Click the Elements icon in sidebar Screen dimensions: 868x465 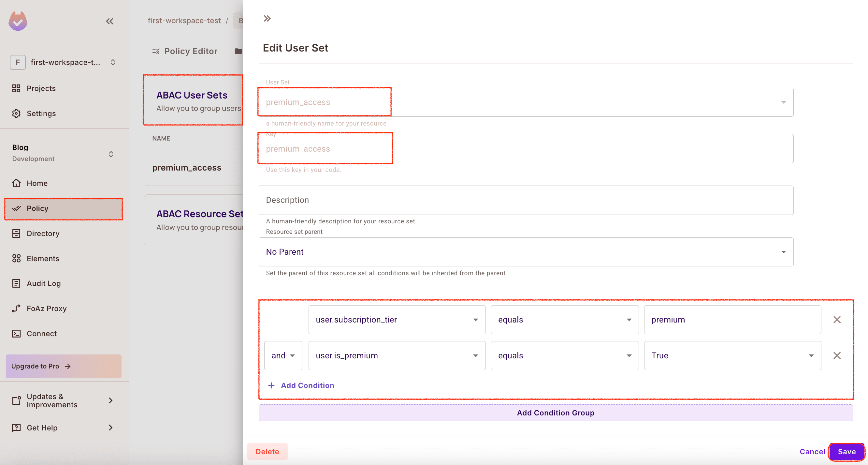[x=16, y=258]
